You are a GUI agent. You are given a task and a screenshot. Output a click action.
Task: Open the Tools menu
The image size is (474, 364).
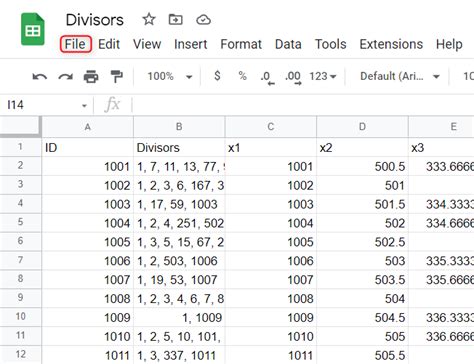point(331,44)
